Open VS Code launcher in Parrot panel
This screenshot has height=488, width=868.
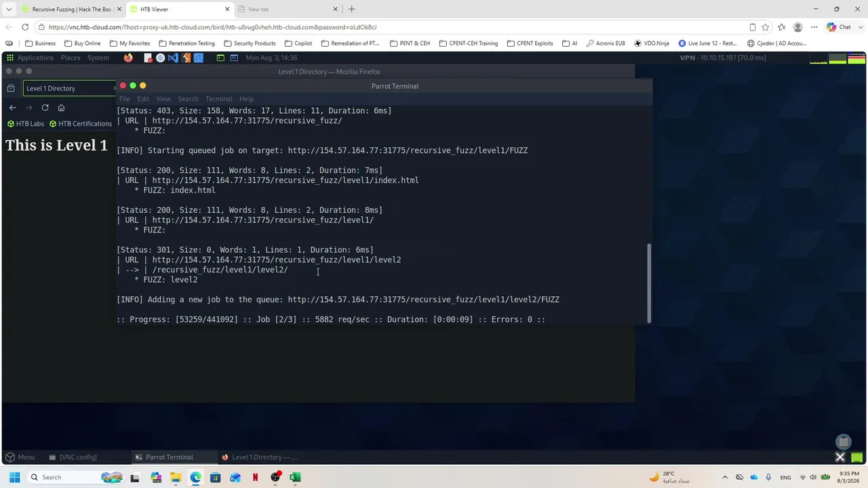173,58
